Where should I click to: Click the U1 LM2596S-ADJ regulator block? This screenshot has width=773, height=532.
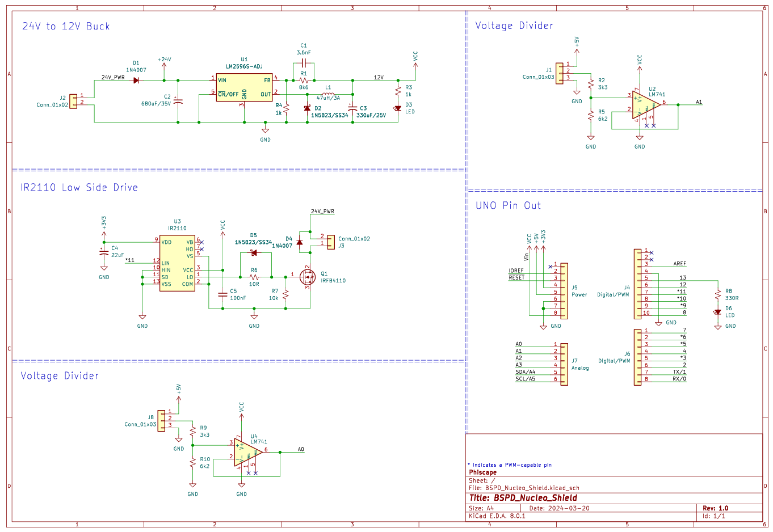[x=245, y=88]
